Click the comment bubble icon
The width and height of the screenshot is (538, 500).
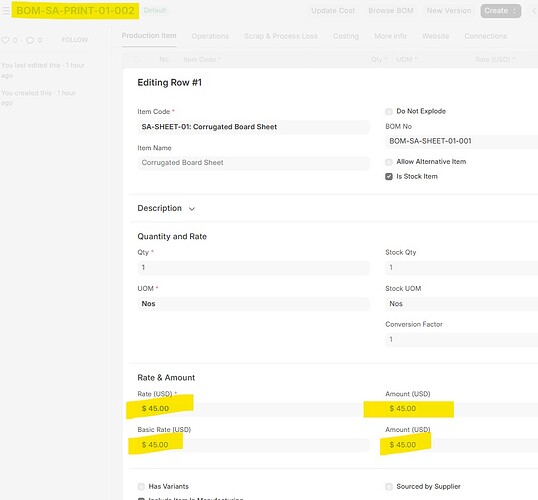click(x=30, y=40)
